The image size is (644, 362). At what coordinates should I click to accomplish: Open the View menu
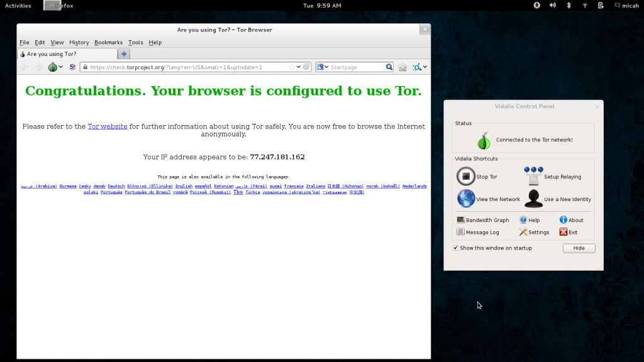pyautogui.click(x=57, y=42)
